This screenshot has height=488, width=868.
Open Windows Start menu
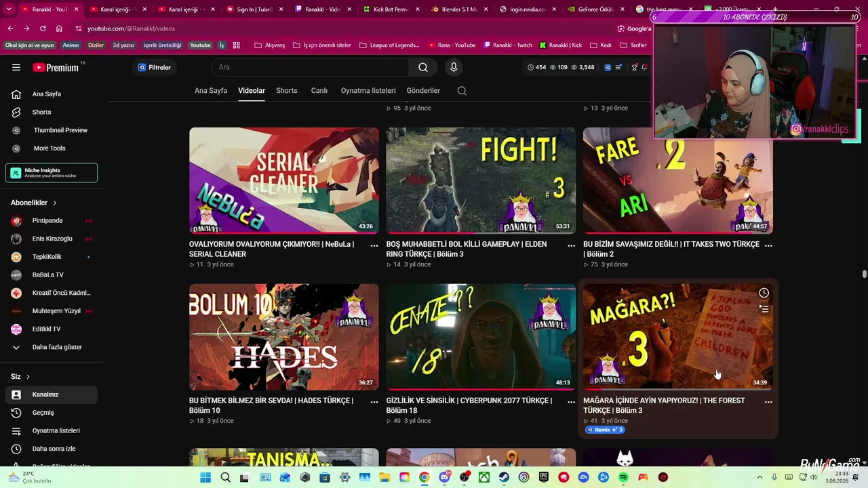[205, 477]
